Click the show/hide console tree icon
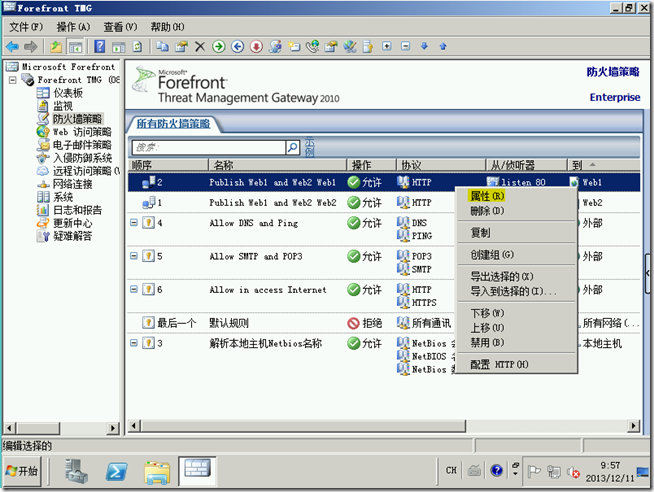654x492 pixels. (75, 46)
